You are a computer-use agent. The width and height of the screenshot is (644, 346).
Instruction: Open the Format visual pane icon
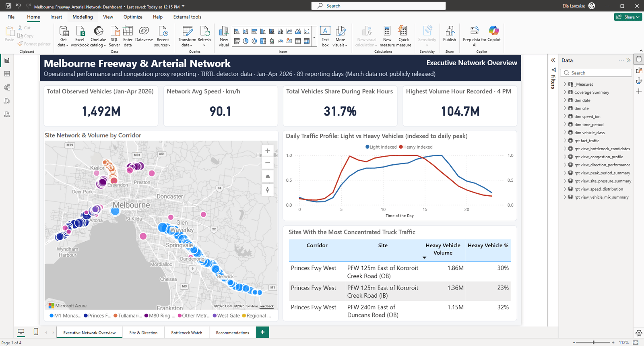(639, 81)
